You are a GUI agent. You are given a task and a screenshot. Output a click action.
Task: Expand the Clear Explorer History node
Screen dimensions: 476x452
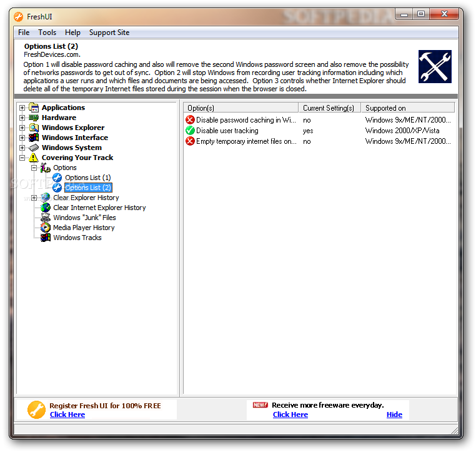34,198
